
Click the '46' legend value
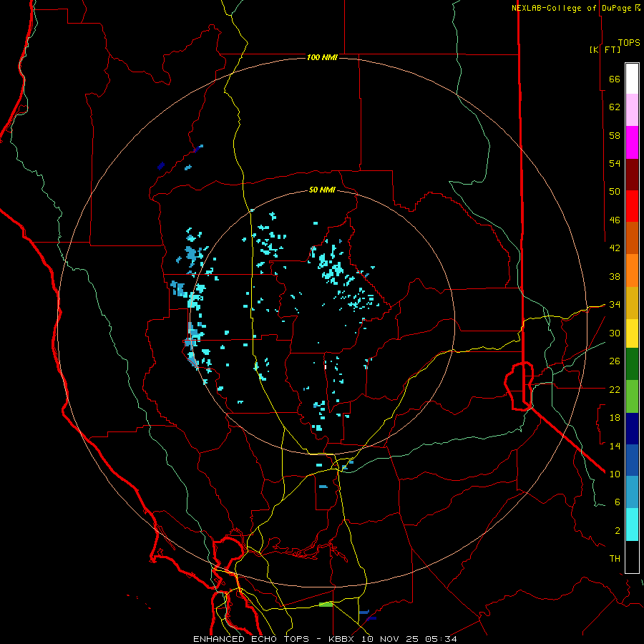coord(615,220)
